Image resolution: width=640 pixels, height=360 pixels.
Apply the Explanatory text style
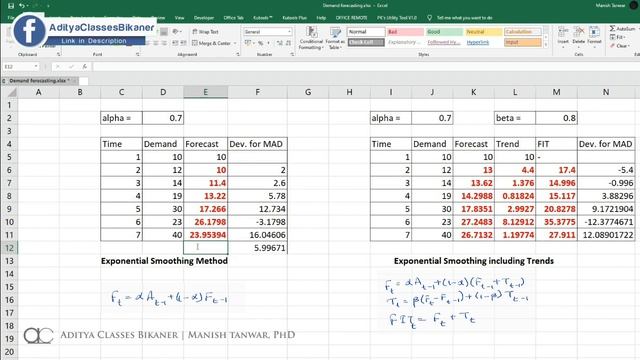[x=405, y=42]
